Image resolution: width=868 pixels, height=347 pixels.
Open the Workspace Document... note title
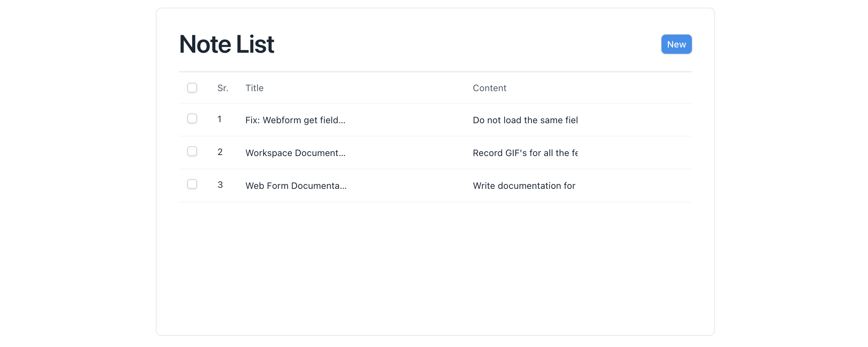coord(295,153)
